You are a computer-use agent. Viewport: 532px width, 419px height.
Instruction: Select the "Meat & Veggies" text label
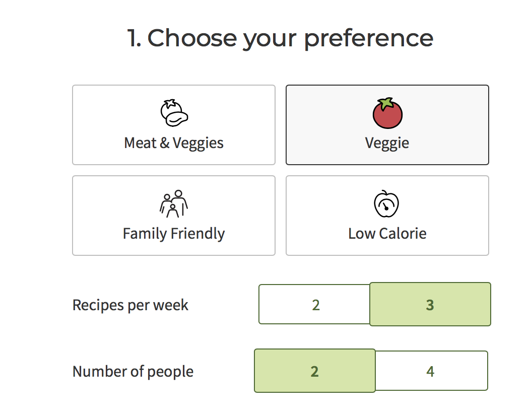(174, 143)
